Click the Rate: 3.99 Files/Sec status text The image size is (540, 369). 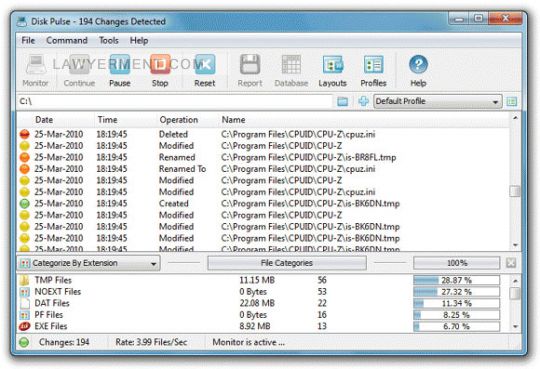(151, 342)
